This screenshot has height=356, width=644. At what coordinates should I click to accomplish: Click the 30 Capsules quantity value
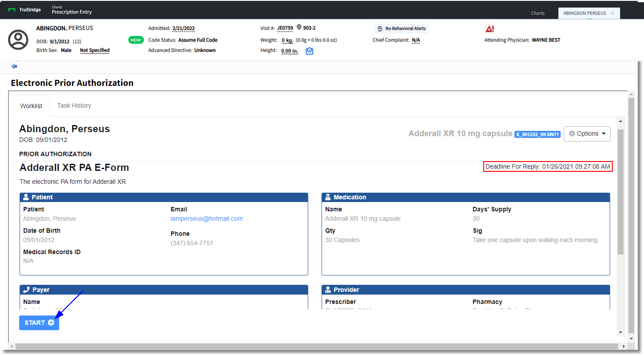(342, 240)
